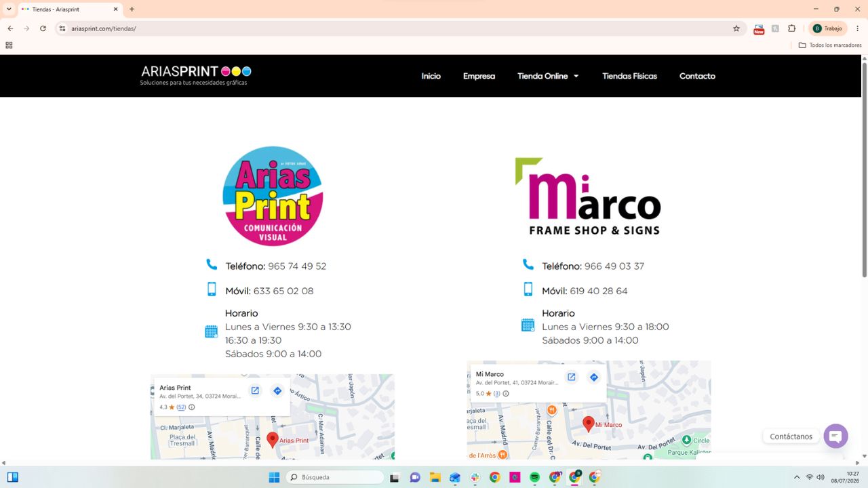Click the red Mi Marco map pin

coord(589,424)
